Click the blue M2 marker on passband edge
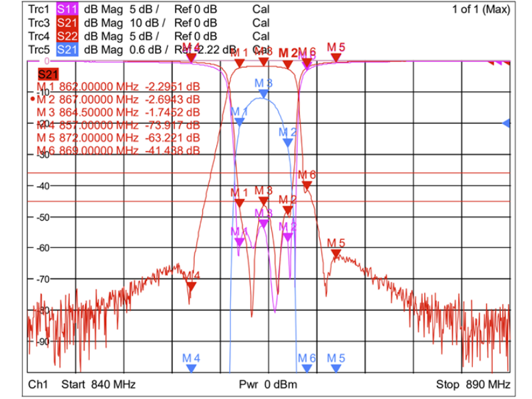Viewport: 532px width, 399px height. (287, 142)
